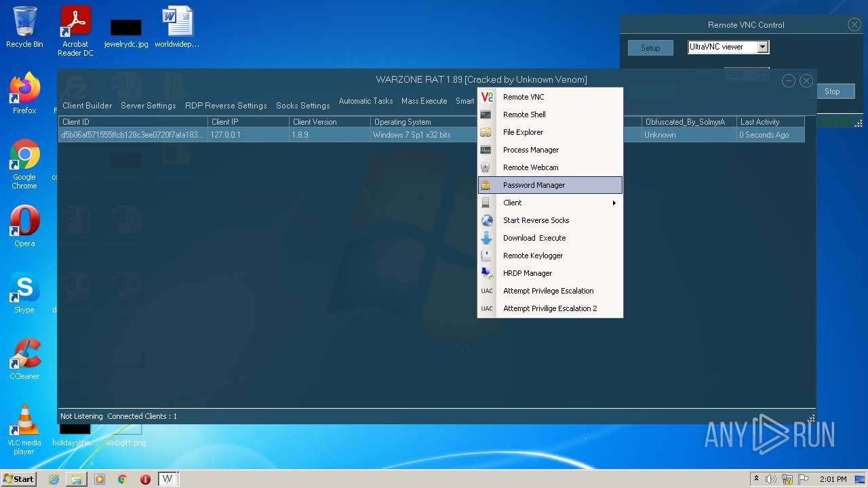Open the UltraVNC viewer dropdown
The height and width of the screenshot is (488, 868).
[763, 47]
